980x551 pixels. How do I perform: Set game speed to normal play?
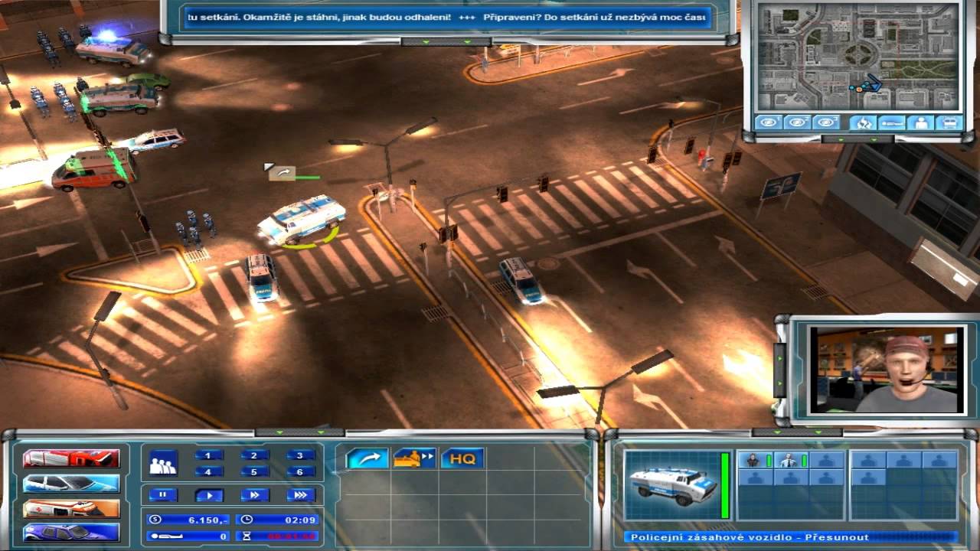[209, 495]
